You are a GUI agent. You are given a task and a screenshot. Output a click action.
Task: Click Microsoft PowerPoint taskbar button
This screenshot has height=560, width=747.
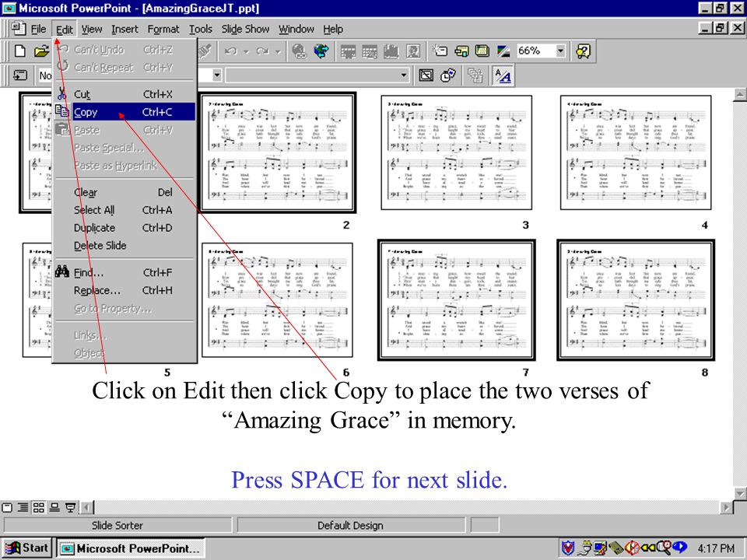[x=131, y=548]
